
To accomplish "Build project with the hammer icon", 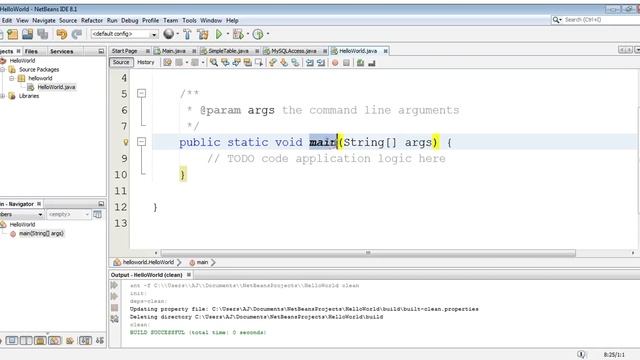I will pyautogui.click(x=187, y=34).
